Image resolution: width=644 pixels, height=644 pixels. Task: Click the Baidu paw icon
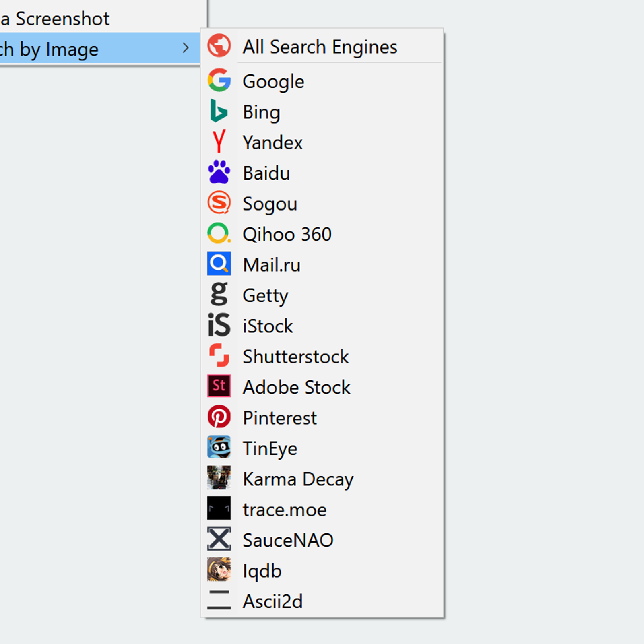coord(219,172)
